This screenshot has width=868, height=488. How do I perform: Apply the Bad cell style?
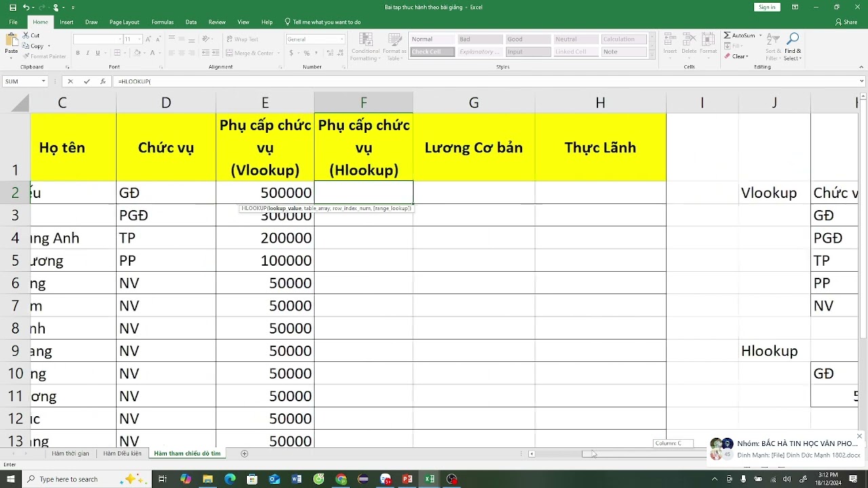tap(480, 39)
